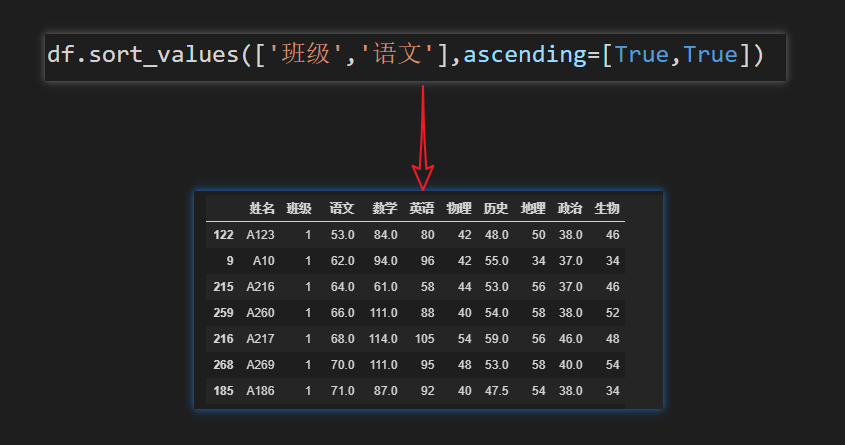
Task: Click 英语 score 95 in row A269
Action: [x=428, y=365]
